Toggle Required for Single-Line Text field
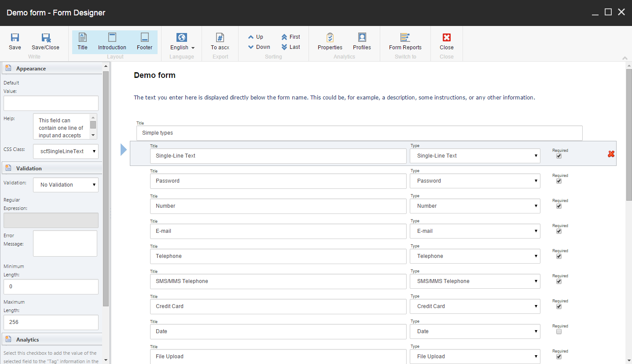 pyautogui.click(x=559, y=156)
